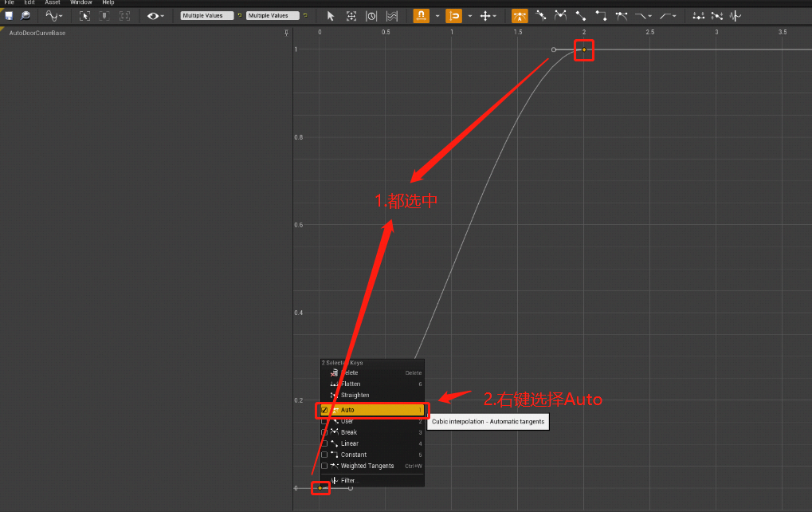This screenshot has height=512, width=812.
Task: Toggle value snapping magnet button
Action: pyautogui.click(x=453, y=16)
